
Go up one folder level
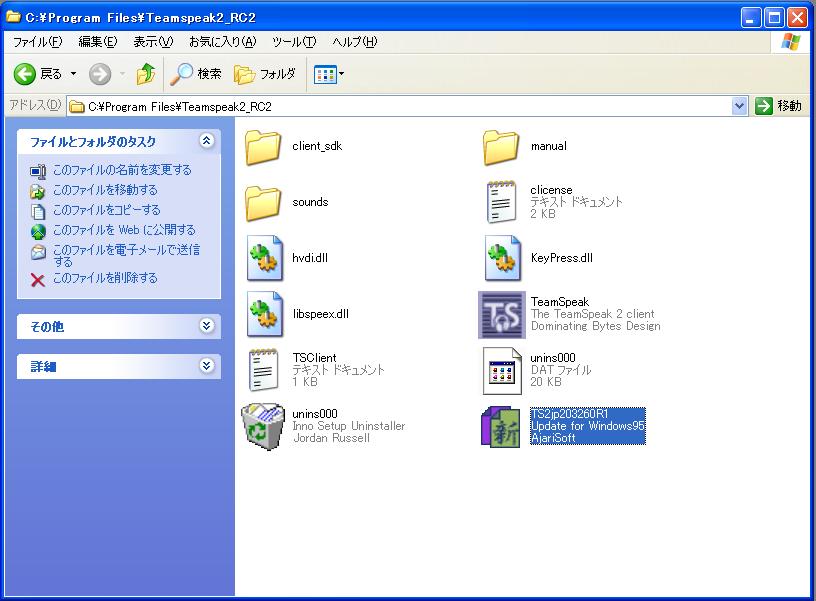coord(146,74)
